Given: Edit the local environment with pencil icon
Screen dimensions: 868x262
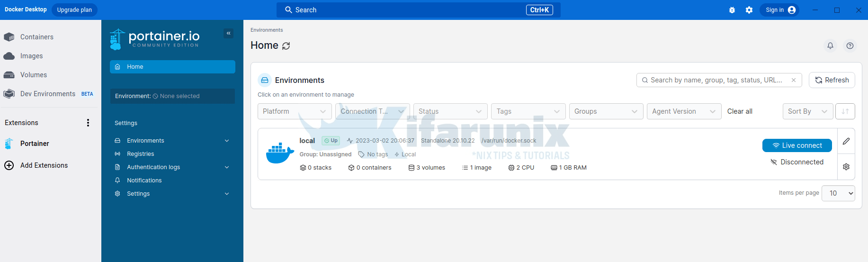Looking at the screenshot, I should click(x=846, y=141).
